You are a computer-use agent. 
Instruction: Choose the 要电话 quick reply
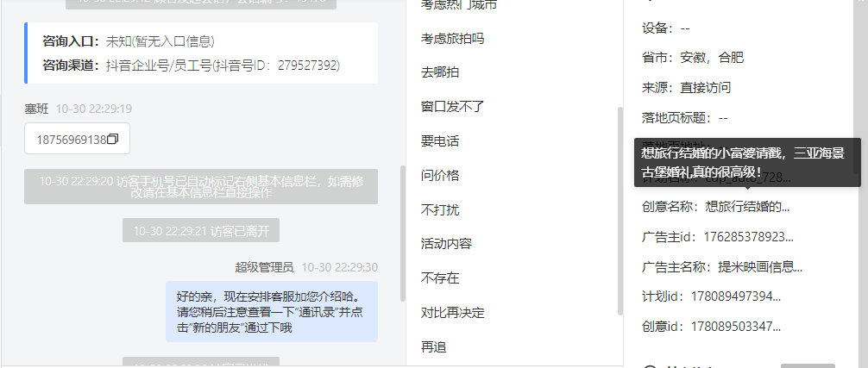(x=440, y=140)
